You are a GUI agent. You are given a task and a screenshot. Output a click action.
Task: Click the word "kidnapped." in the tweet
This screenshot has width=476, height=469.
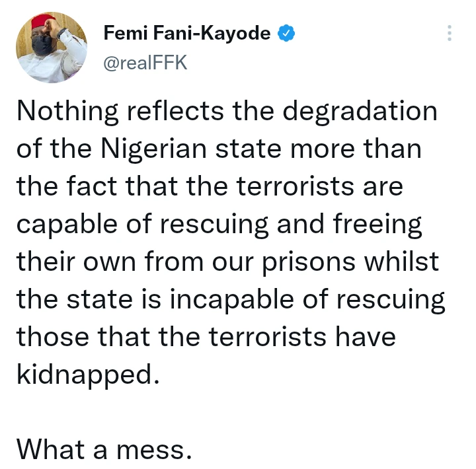88,375
